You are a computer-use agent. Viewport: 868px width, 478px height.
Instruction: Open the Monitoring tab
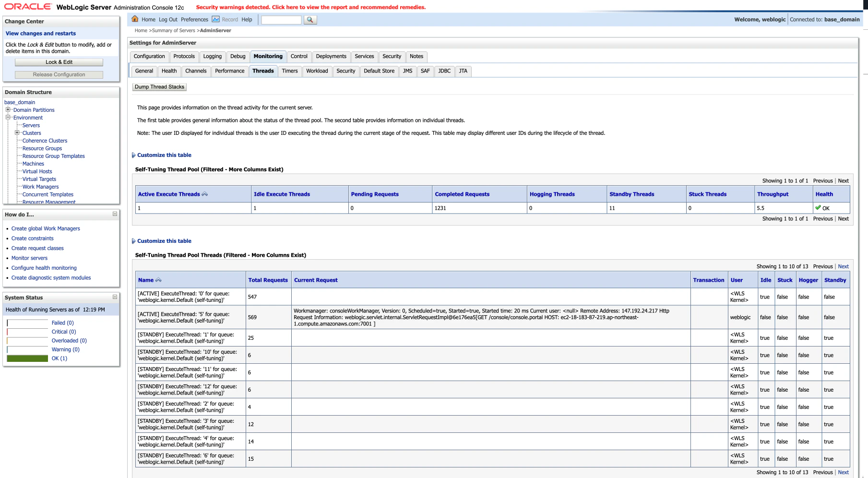[268, 57]
